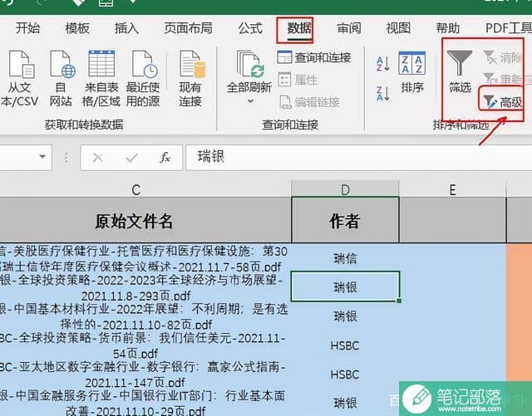Select the cell containing 瑞信
532x416 pixels.
click(345, 258)
